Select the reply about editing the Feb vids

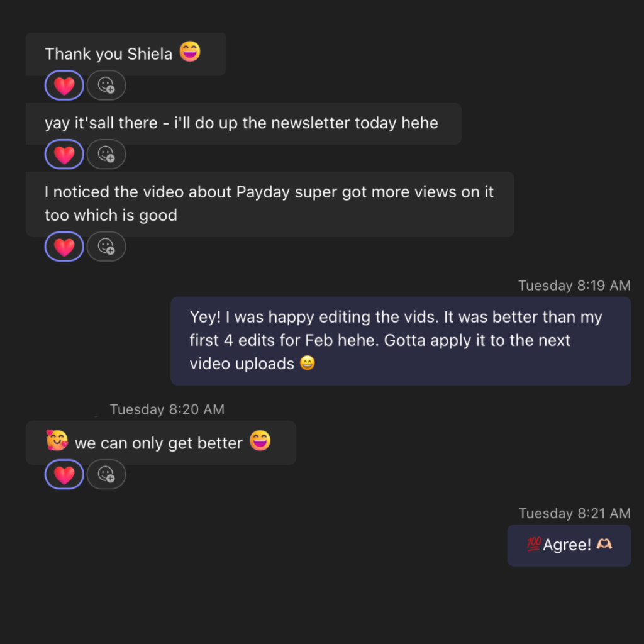400,341
